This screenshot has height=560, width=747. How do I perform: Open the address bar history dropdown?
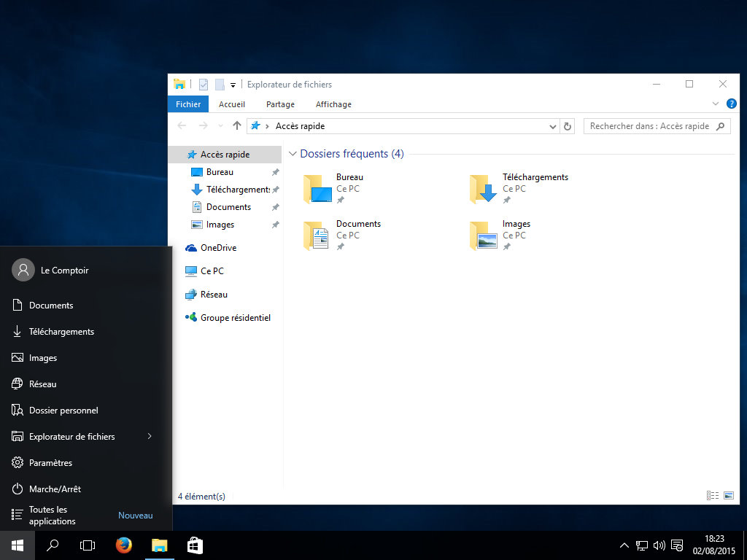coord(552,126)
